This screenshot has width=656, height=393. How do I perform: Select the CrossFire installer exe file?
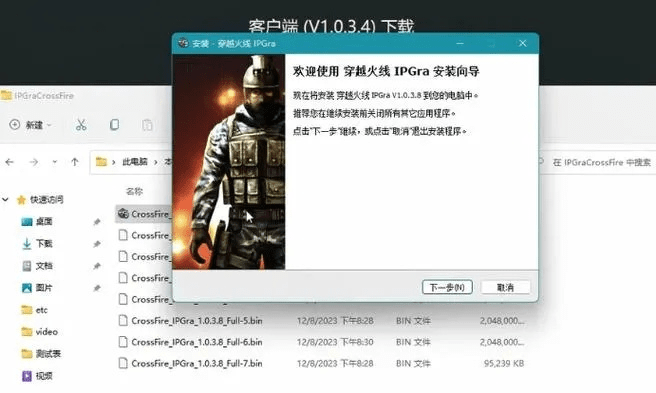[144, 214]
